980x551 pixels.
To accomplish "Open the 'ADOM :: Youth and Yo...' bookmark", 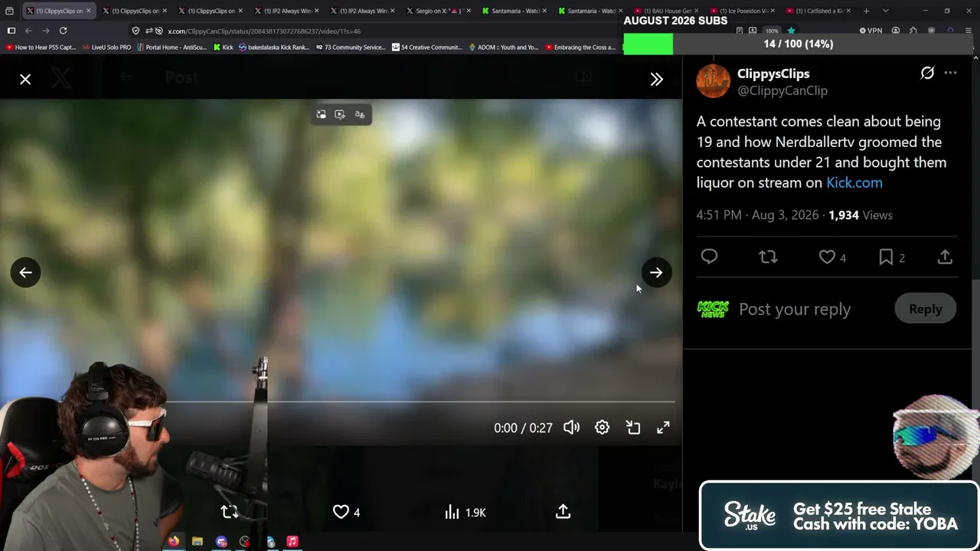I will click(503, 47).
